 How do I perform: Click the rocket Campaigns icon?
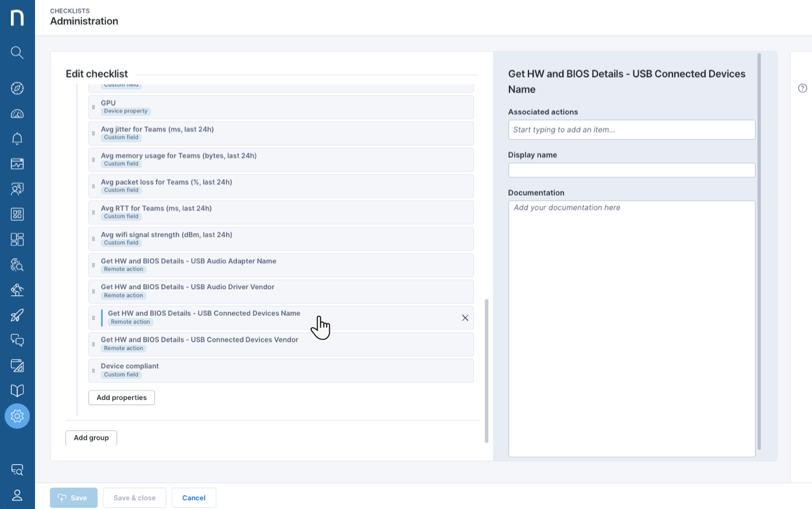(17, 315)
